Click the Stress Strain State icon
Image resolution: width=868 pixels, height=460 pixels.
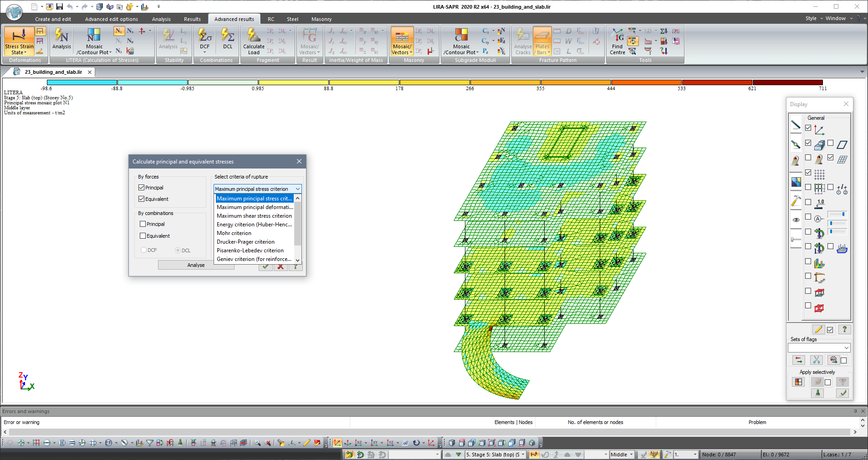coord(19,36)
